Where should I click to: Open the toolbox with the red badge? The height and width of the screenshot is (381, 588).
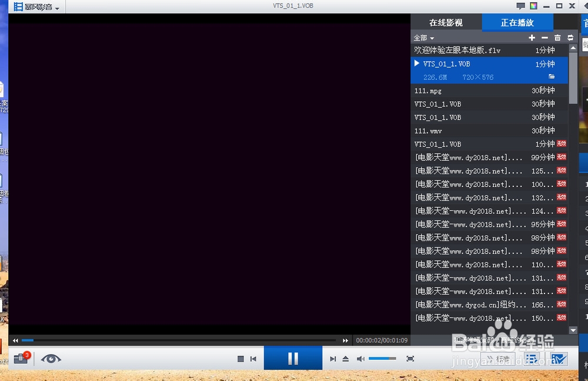click(21, 358)
